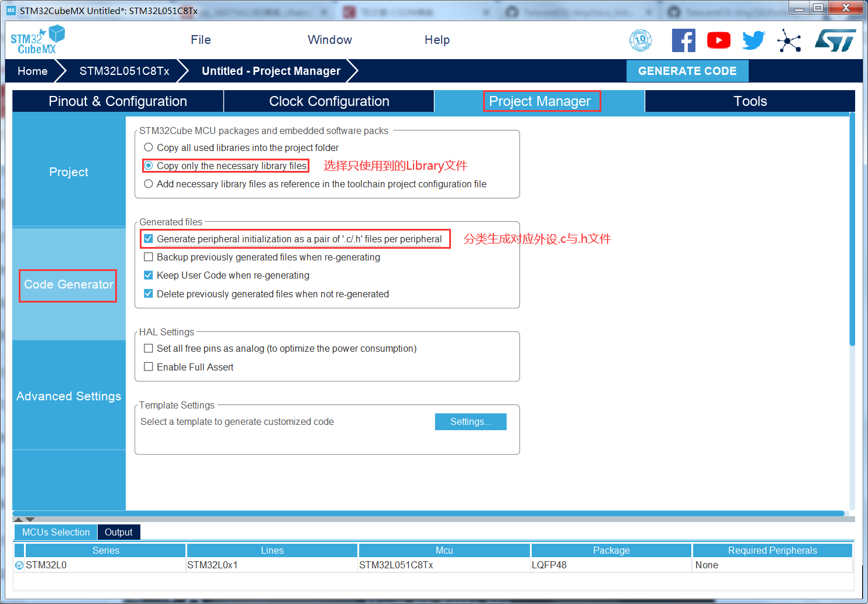Viewport: 868px width, 604px height.
Task: Click the STM32L0 row check status icon
Action: (19, 565)
